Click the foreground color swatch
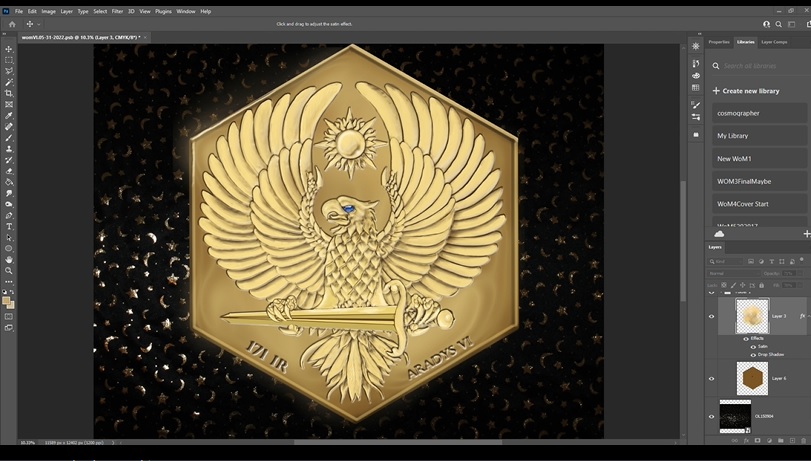 [7, 300]
